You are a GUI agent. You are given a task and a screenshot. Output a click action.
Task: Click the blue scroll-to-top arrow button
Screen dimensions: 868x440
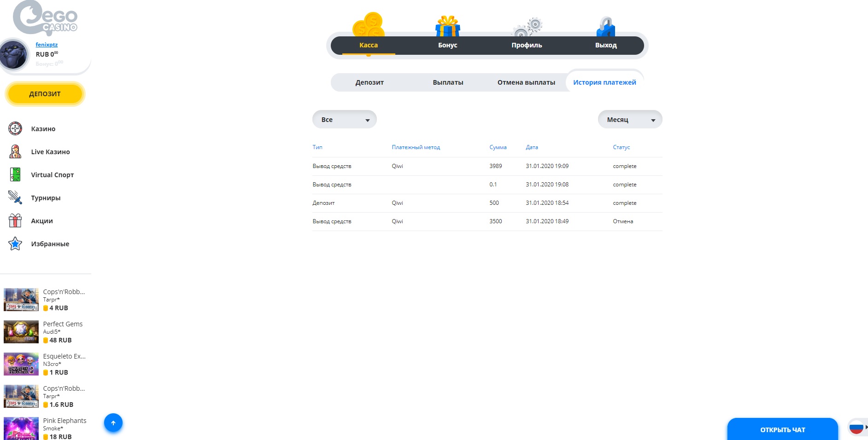pos(113,423)
